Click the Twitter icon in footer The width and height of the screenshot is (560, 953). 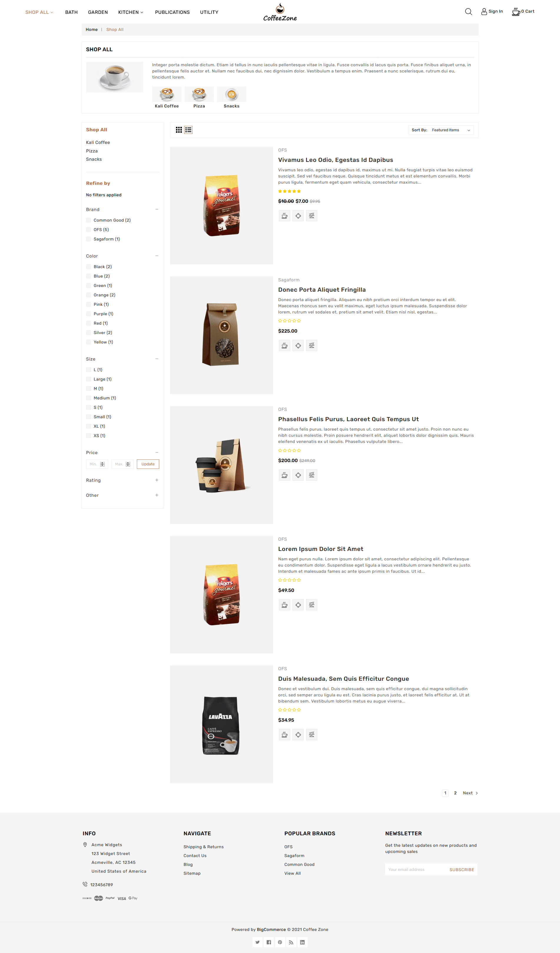pyautogui.click(x=257, y=942)
